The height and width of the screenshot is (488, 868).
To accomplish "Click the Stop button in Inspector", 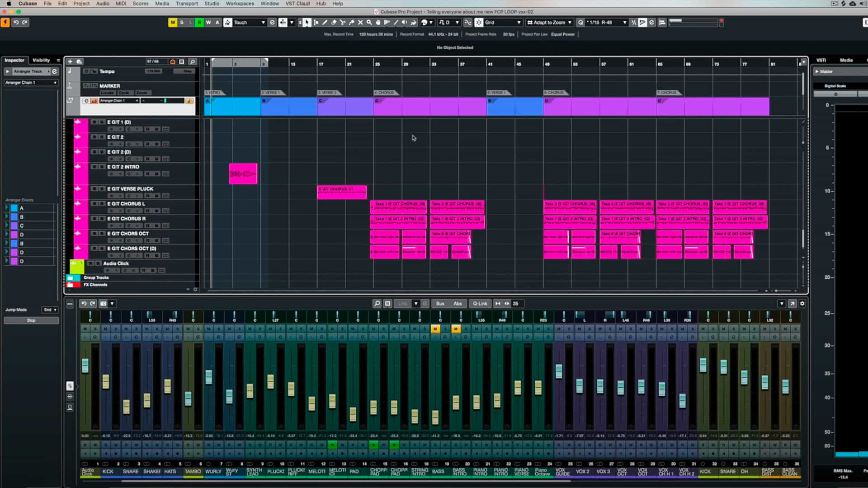I will click(31, 320).
